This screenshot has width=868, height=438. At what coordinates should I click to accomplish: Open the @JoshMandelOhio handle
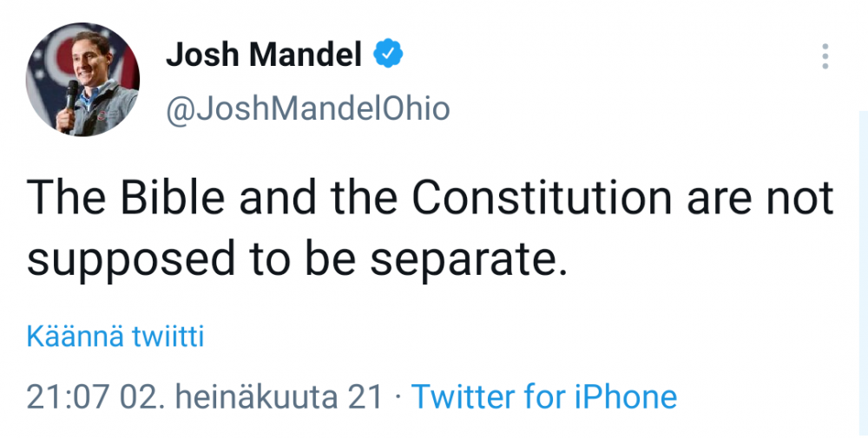click(308, 108)
